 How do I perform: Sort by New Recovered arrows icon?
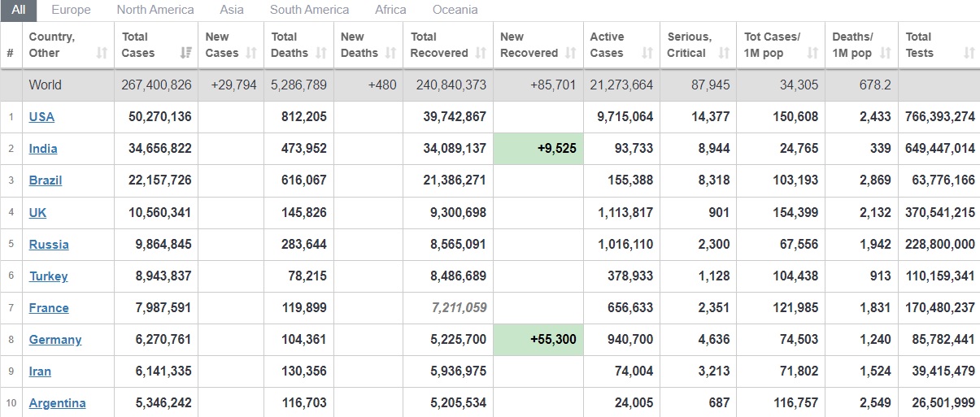[x=570, y=53]
